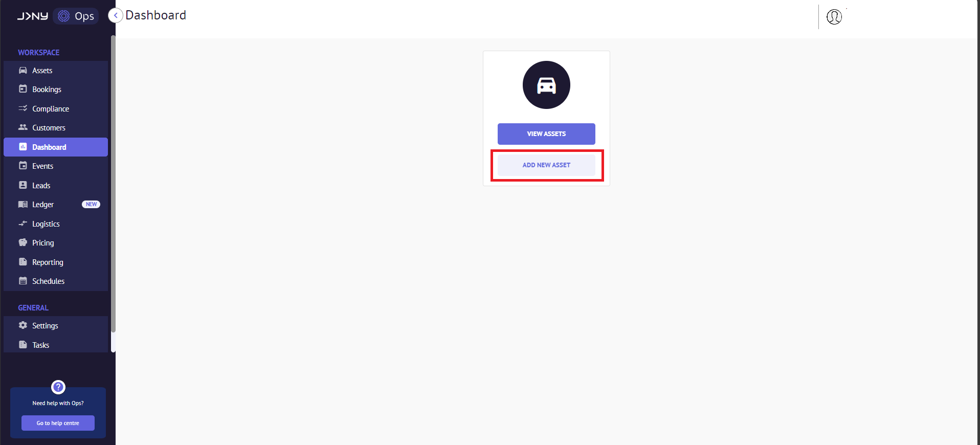
Task: Click the Bookings calendar icon
Action: point(23,89)
